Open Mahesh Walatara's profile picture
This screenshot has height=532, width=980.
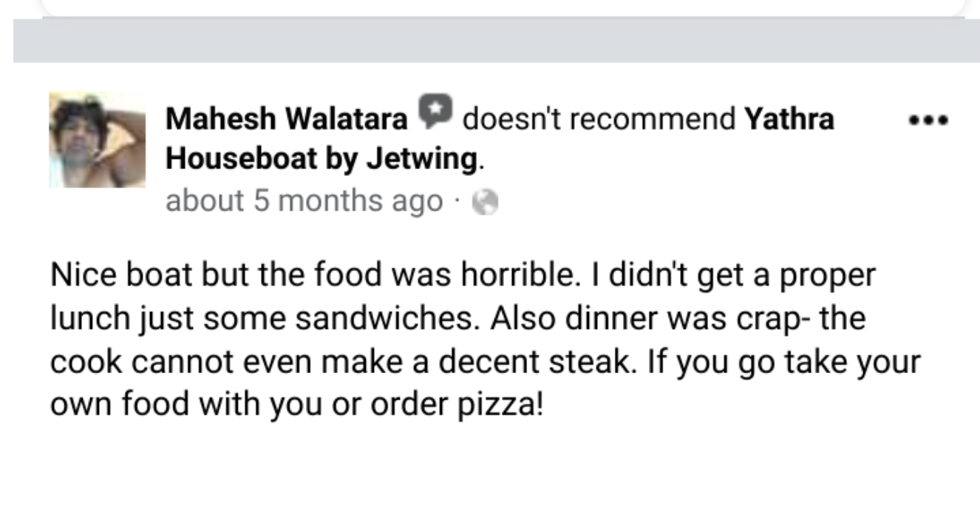[x=97, y=140]
